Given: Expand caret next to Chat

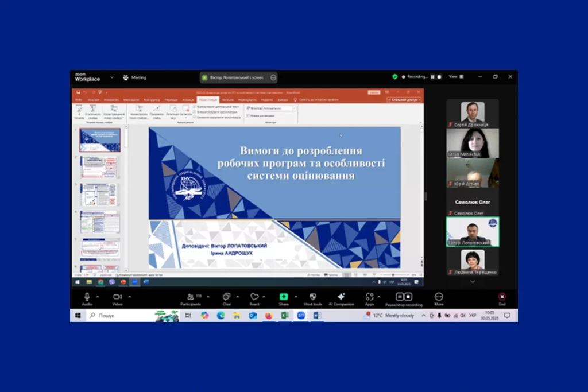Looking at the screenshot, I should [x=238, y=296].
